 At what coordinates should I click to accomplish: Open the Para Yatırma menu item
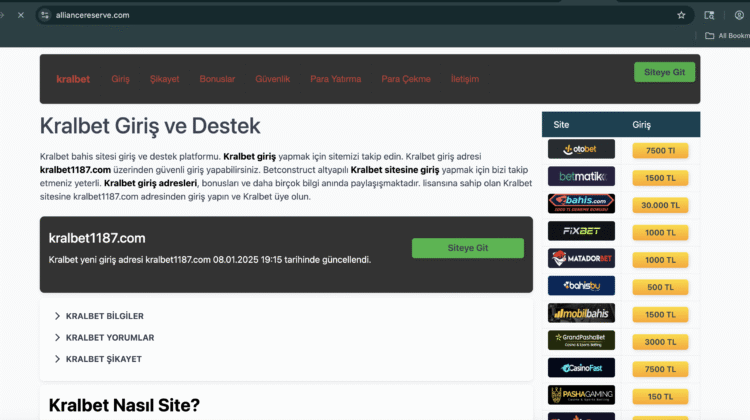point(335,79)
